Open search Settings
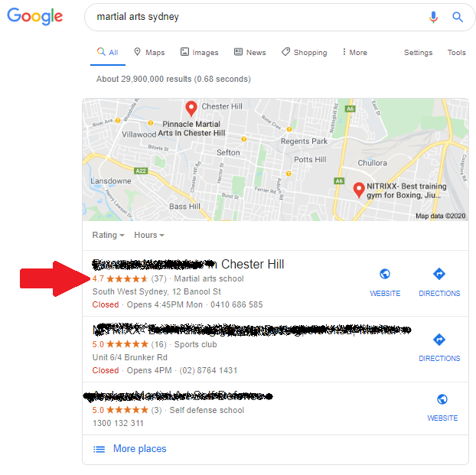 [418, 53]
